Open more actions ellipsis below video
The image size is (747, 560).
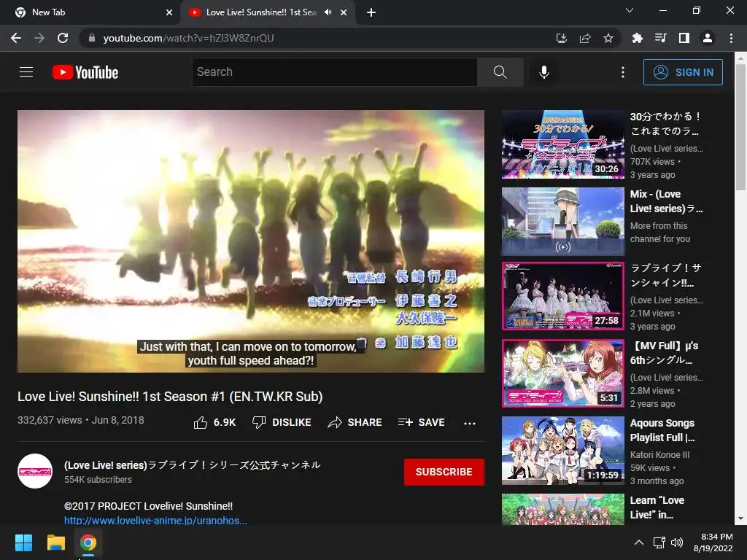pyautogui.click(x=470, y=423)
